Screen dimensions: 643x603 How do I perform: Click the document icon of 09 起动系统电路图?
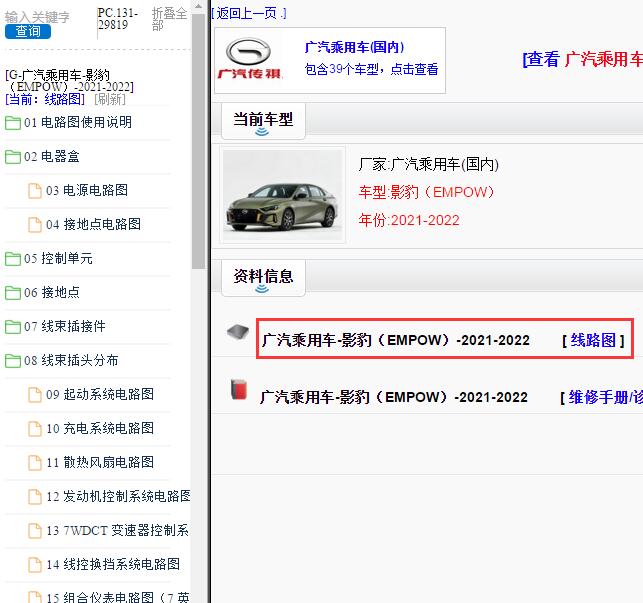coord(35,395)
